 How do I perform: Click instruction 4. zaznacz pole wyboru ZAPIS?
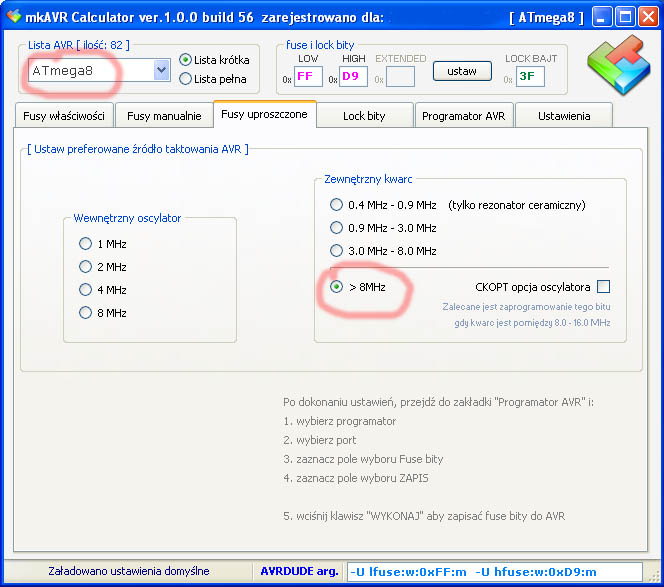tap(356, 478)
